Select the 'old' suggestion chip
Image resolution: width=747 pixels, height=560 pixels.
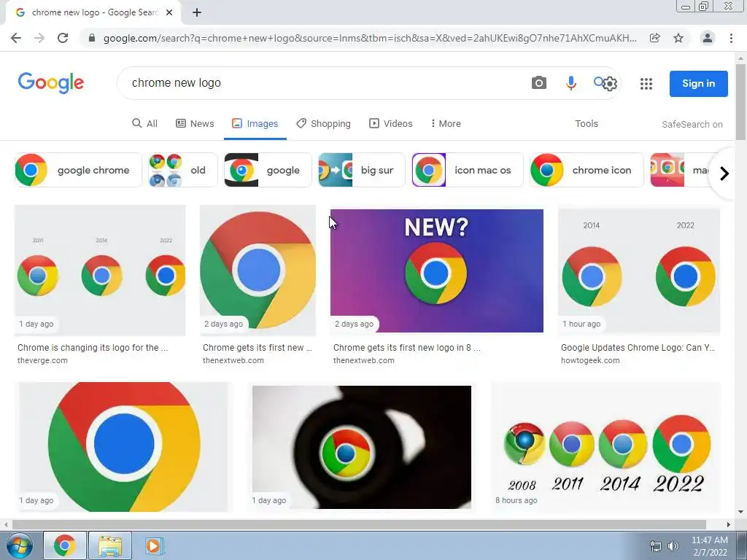(182, 170)
